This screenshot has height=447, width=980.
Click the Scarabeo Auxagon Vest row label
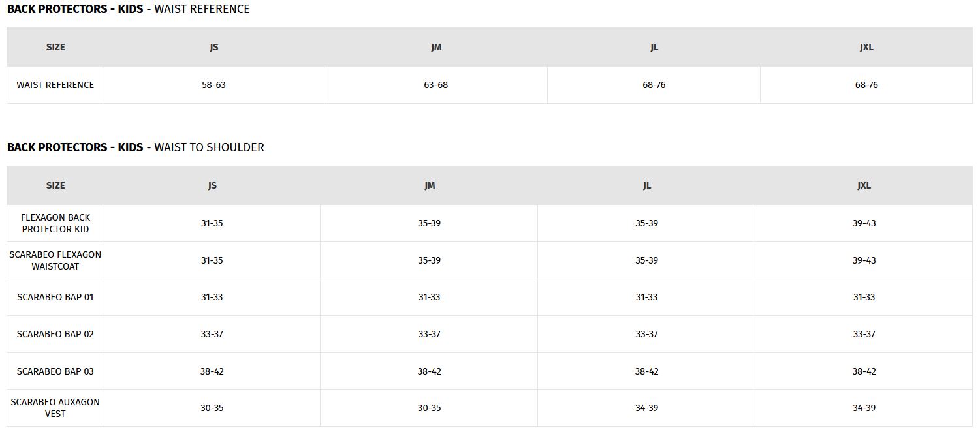tap(55, 408)
